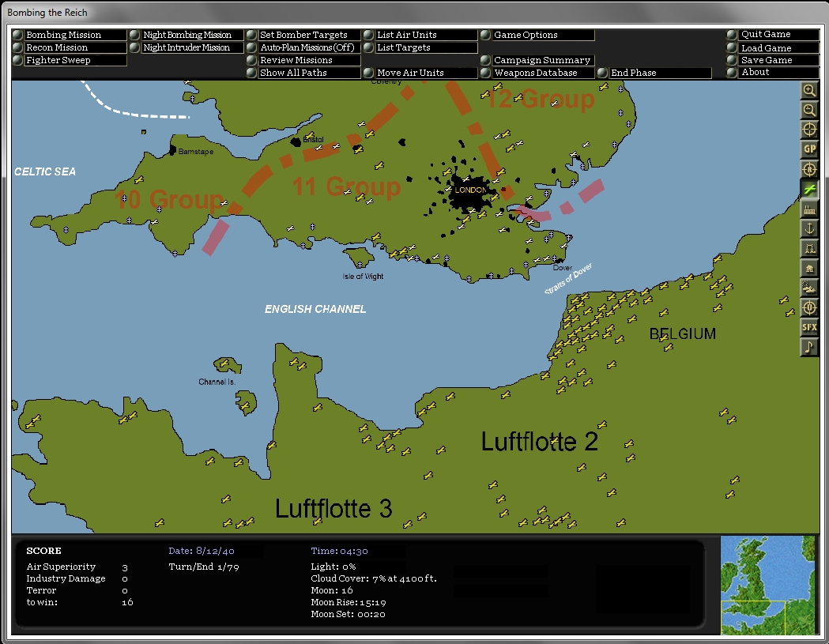829x644 pixels.
Task: Toggle the anchor port icon
Action: pos(809,228)
